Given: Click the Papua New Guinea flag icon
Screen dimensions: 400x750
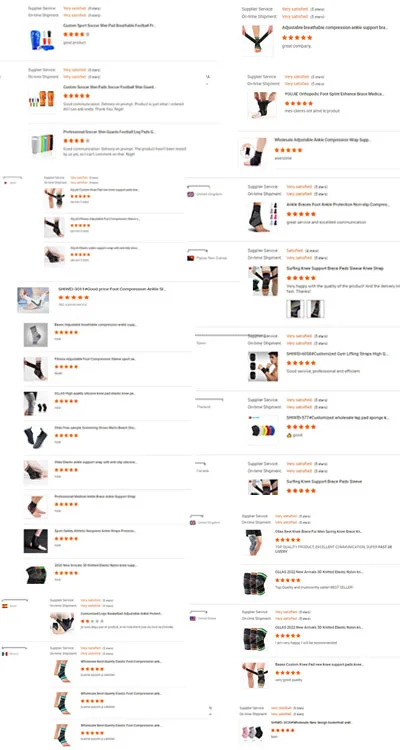Looking at the screenshot, I should [x=190, y=258].
